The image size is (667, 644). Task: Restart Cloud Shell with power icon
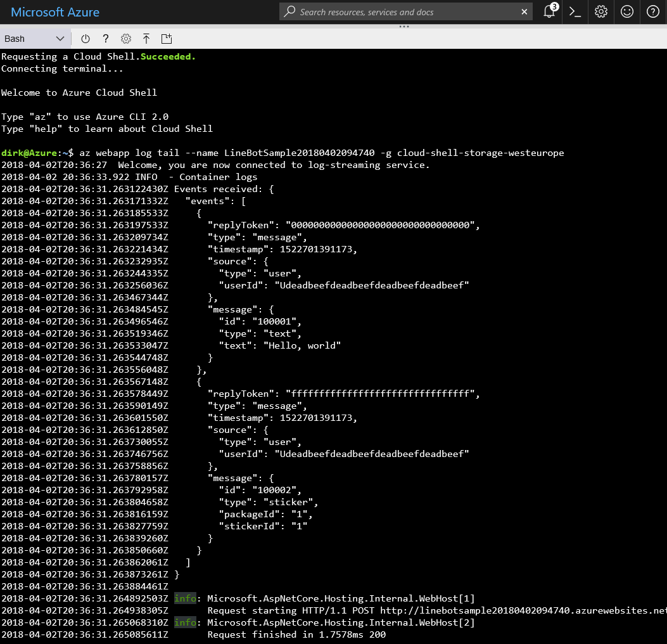(86, 39)
